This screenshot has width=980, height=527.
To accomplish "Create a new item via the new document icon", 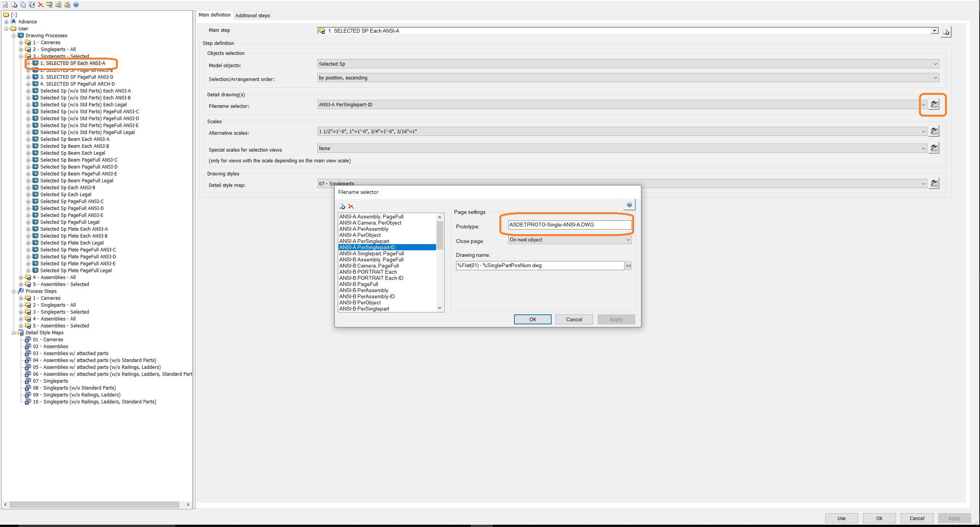I will 14,5.
